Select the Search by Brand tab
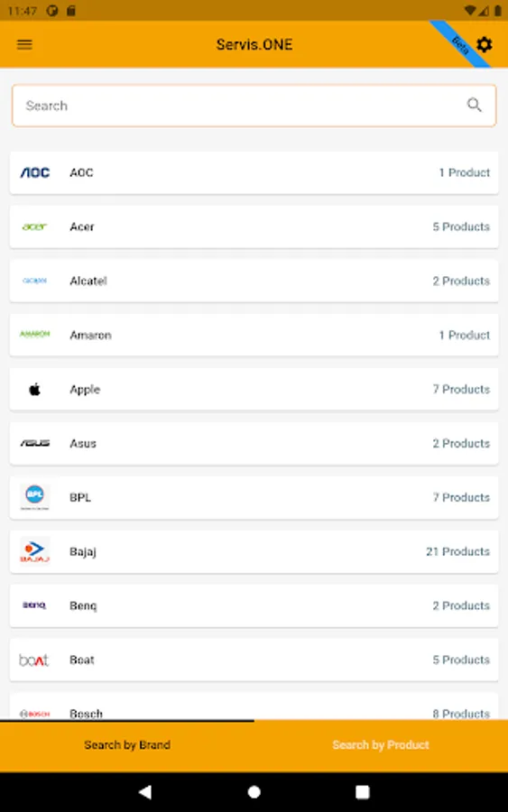This screenshot has height=812, width=508. click(127, 745)
